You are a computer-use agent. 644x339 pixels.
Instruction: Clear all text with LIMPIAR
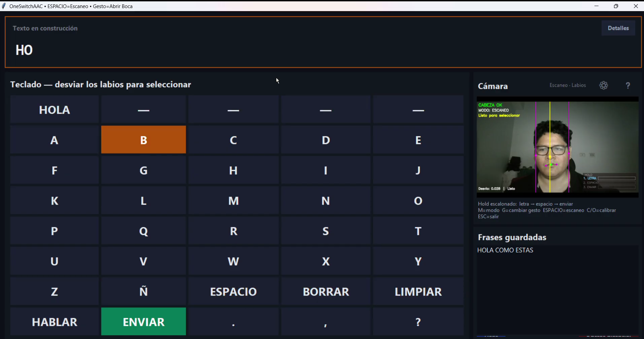418,291
